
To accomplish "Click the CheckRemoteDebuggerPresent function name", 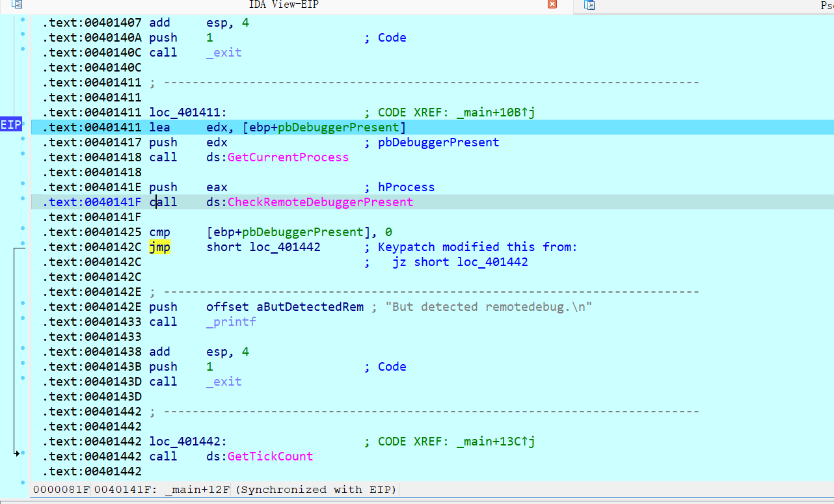I will [320, 202].
